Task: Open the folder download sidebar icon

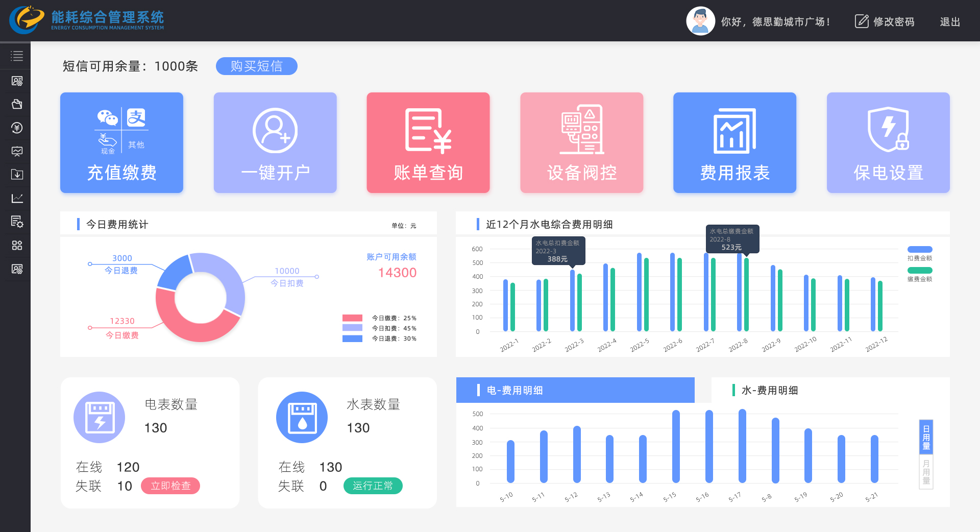Action: pos(17,175)
